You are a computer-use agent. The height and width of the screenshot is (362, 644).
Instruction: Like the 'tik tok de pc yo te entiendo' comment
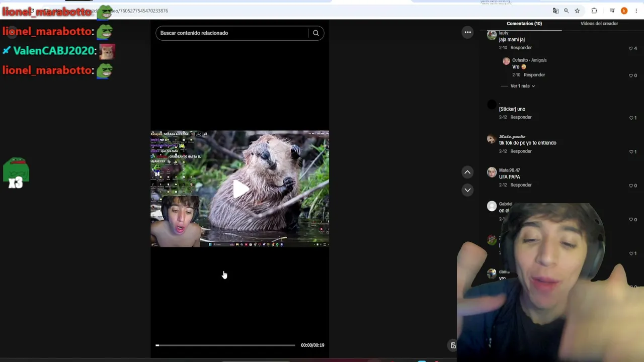click(x=631, y=152)
